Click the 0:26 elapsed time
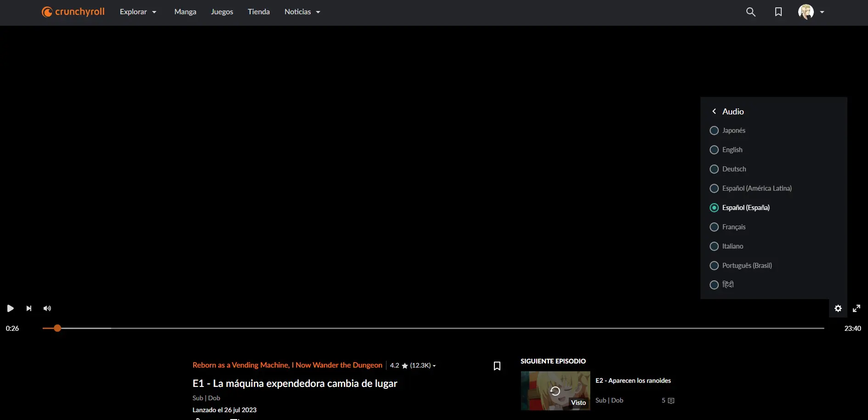868x420 pixels. pyautogui.click(x=12, y=328)
